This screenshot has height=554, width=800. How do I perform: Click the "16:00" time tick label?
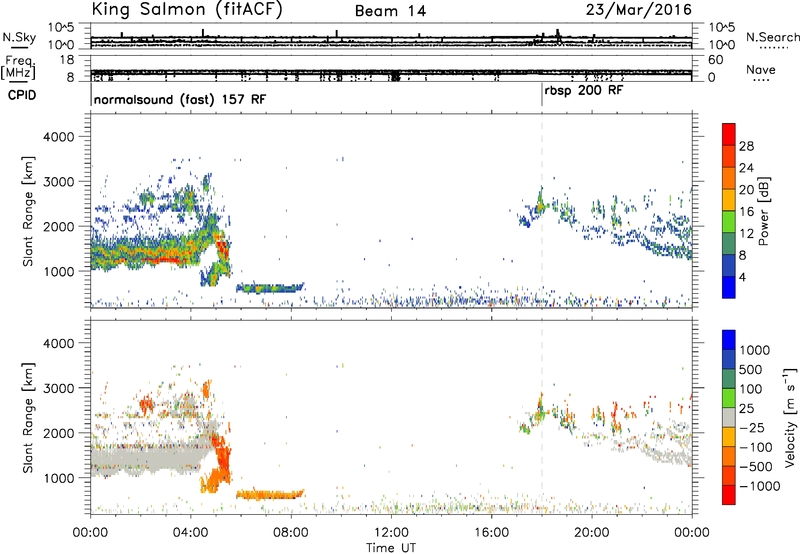491,533
